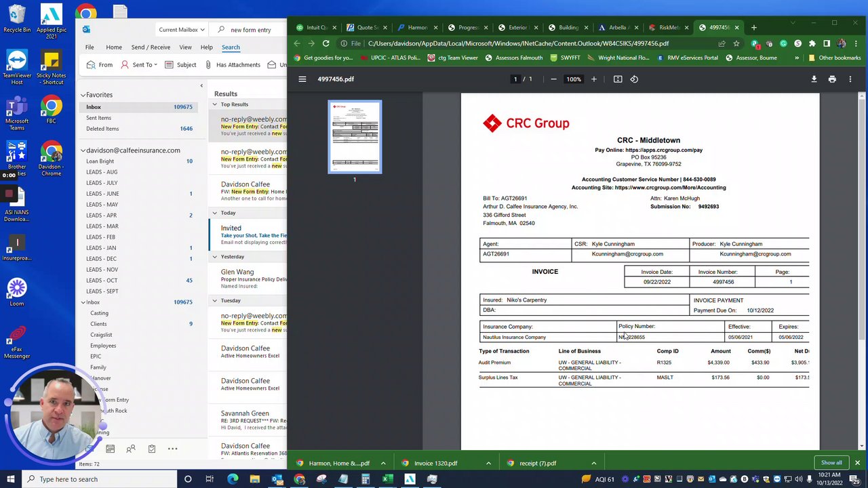Open TeamViewer Host desktop icon
The image size is (868, 488).
point(17,68)
